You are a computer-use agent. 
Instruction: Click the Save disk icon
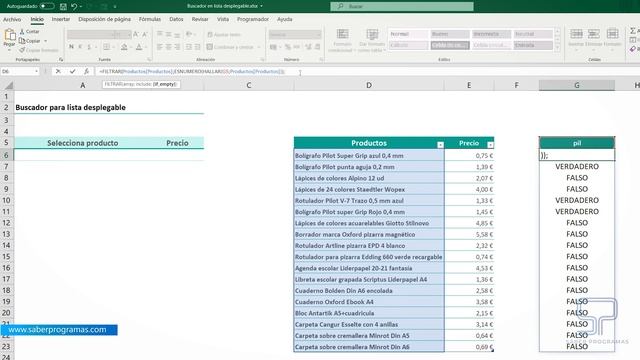click(63, 7)
